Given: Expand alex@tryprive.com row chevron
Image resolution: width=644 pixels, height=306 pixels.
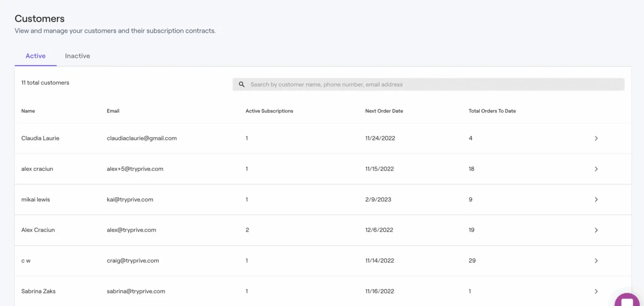Looking at the screenshot, I should tap(596, 230).
